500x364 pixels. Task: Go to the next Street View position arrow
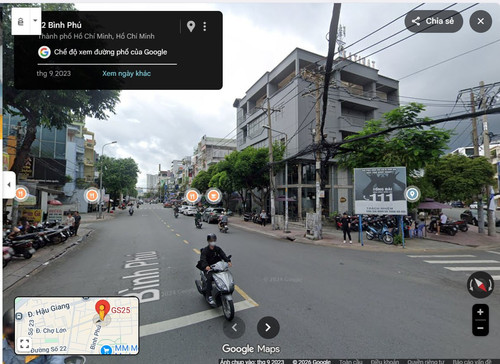point(268,328)
